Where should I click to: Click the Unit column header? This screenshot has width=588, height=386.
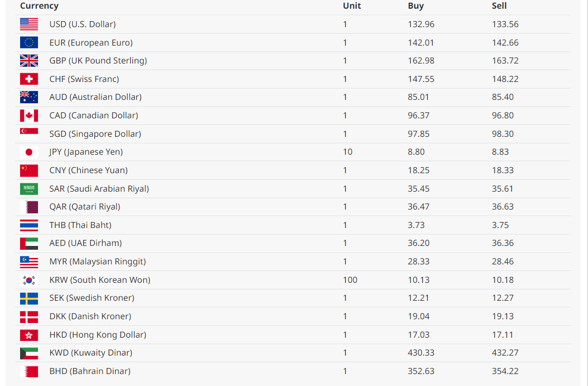(x=352, y=5)
